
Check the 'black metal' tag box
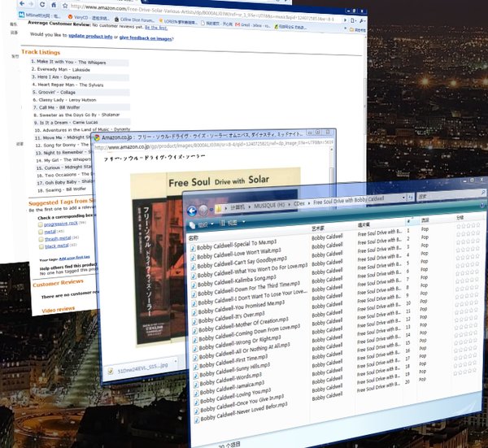(41, 246)
